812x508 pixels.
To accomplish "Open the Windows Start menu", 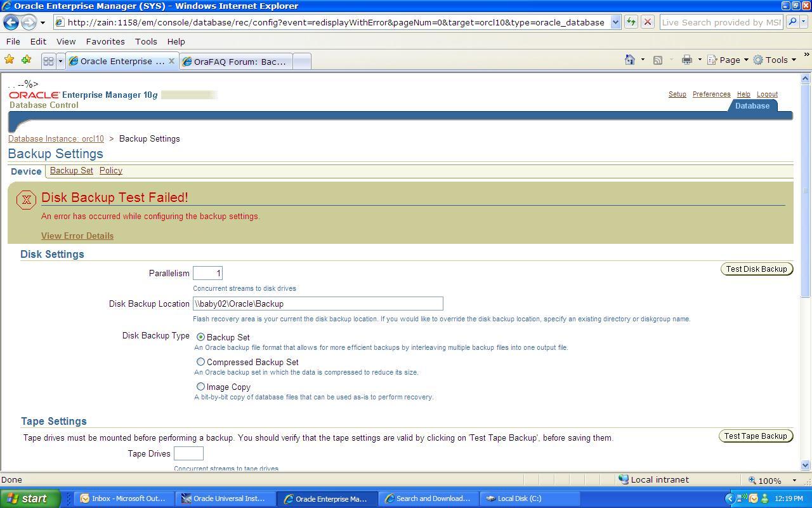I will point(30,498).
